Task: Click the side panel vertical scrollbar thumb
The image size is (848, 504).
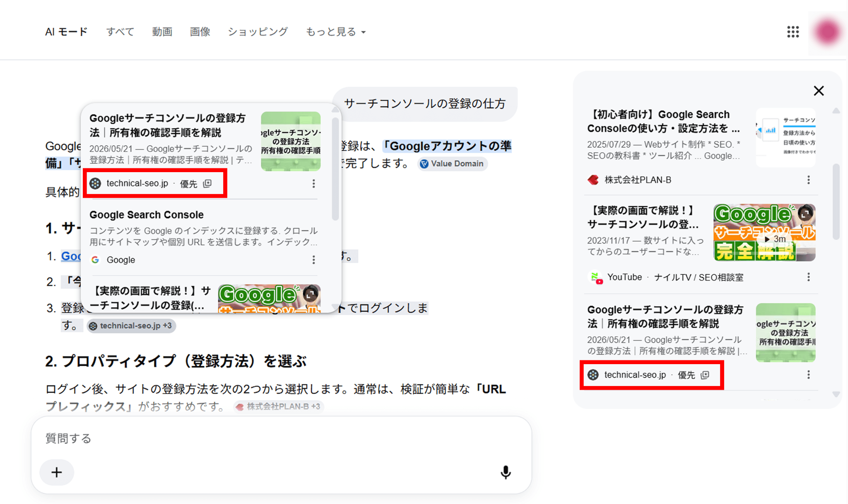Action: tap(836, 202)
